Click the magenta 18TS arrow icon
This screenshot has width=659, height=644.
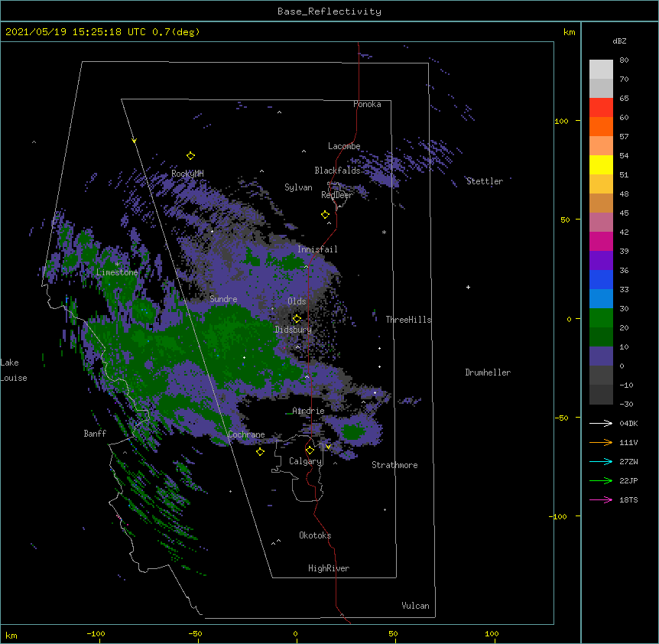click(x=601, y=499)
